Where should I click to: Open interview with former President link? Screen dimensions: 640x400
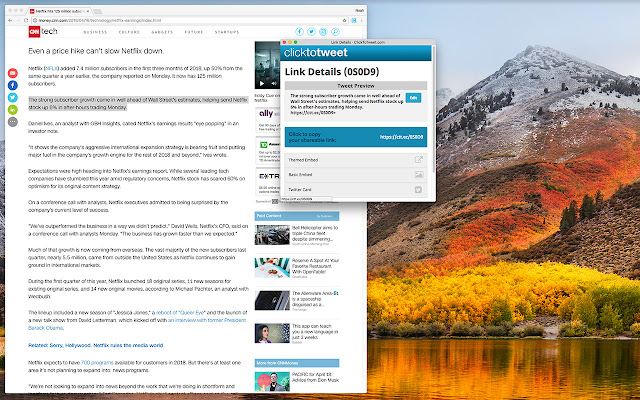(207, 320)
